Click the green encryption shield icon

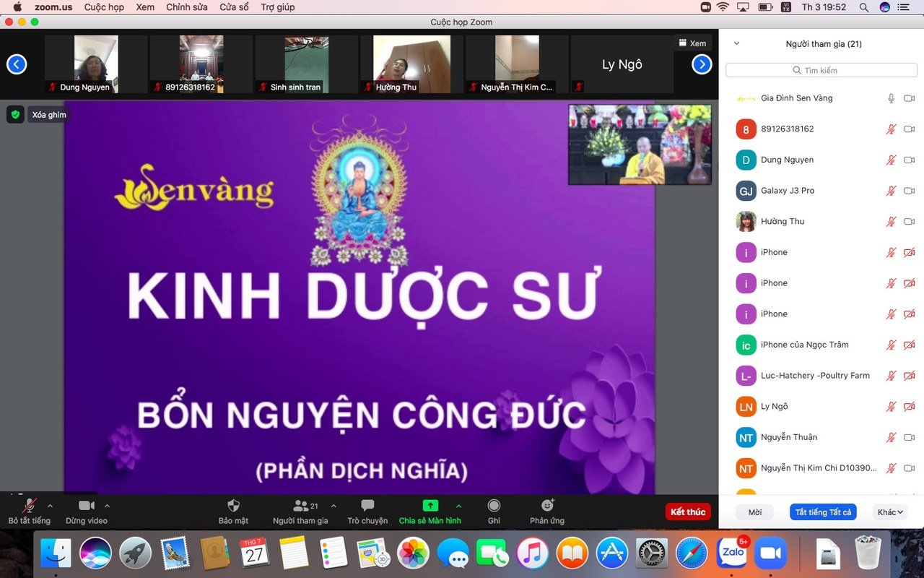coord(15,114)
